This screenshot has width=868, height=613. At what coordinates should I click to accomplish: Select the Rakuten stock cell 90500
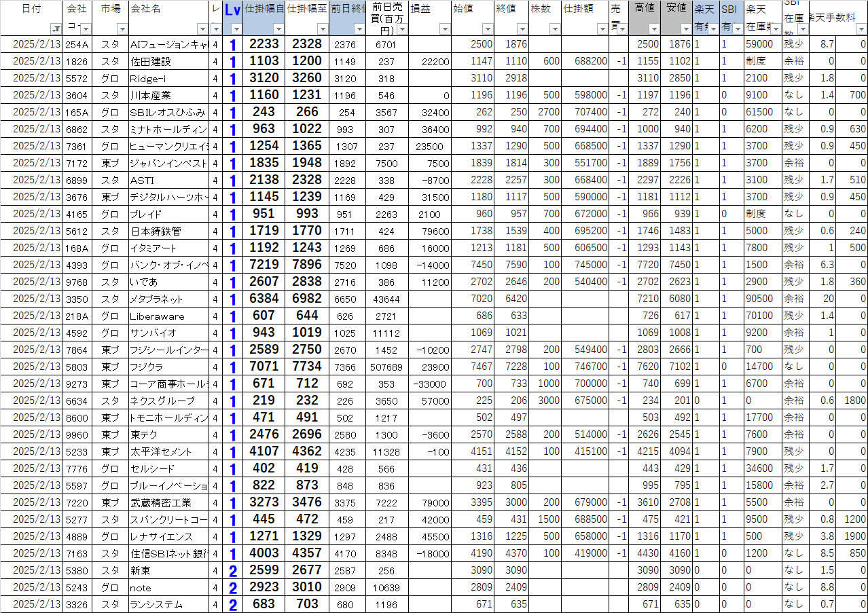pos(763,299)
